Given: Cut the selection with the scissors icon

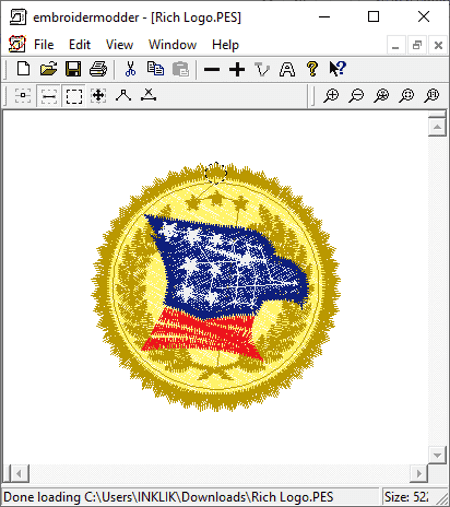Looking at the screenshot, I should click(130, 69).
